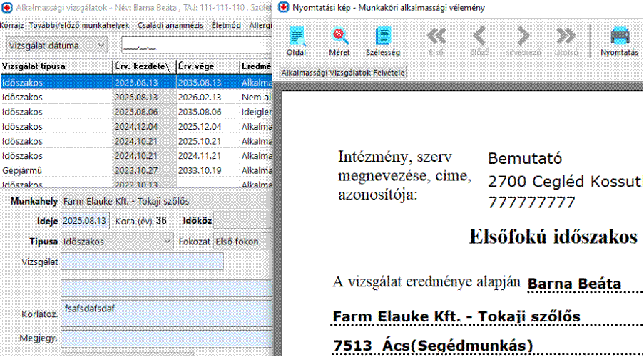The height and width of the screenshot is (357, 644).
Task: Open the Vizsgálat dátuma dropdown
Action: [x=56, y=46]
